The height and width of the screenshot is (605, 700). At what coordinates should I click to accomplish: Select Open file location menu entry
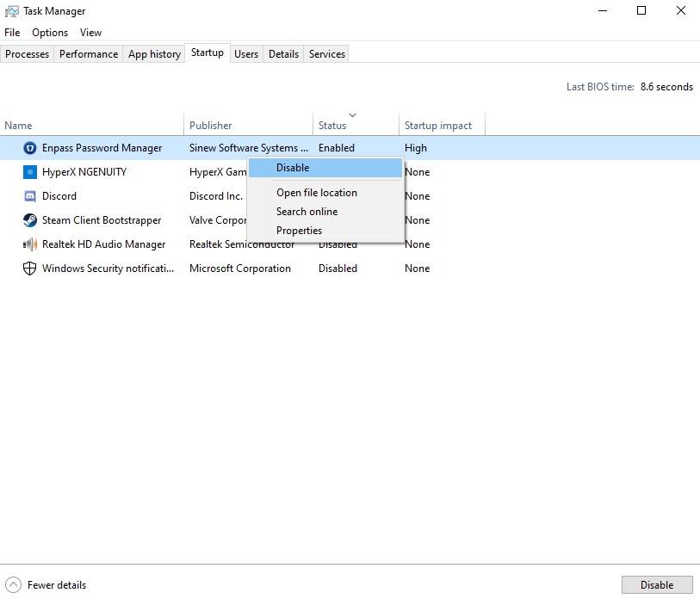click(x=325, y=193)
